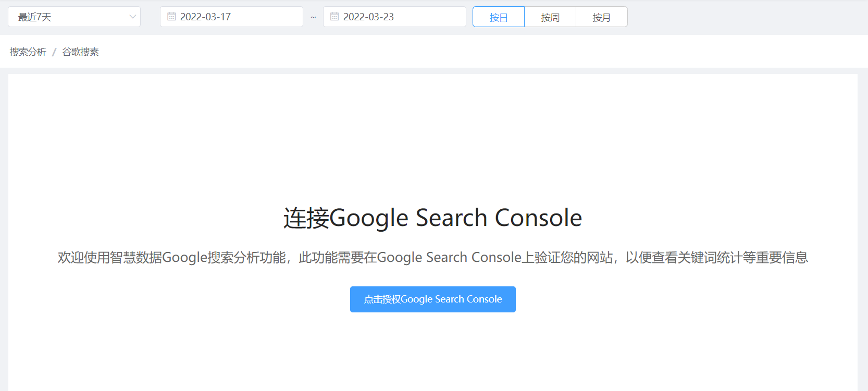Image resolution: width=868 pixels, height=391 pixels.
Task: Switch to 按月 monthly view
Action: (x=602, y=17)
